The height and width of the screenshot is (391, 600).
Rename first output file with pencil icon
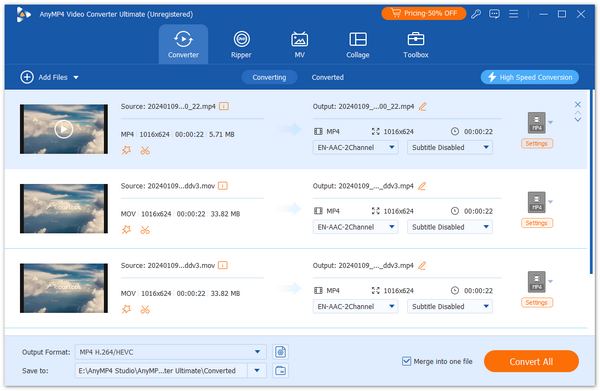pos(422,107)
